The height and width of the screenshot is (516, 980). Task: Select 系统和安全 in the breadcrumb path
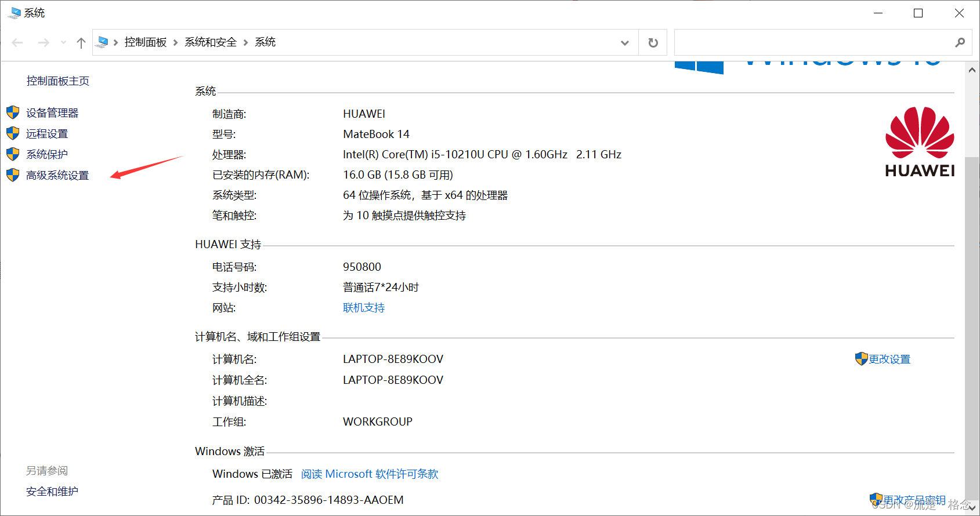pos(211,42)
